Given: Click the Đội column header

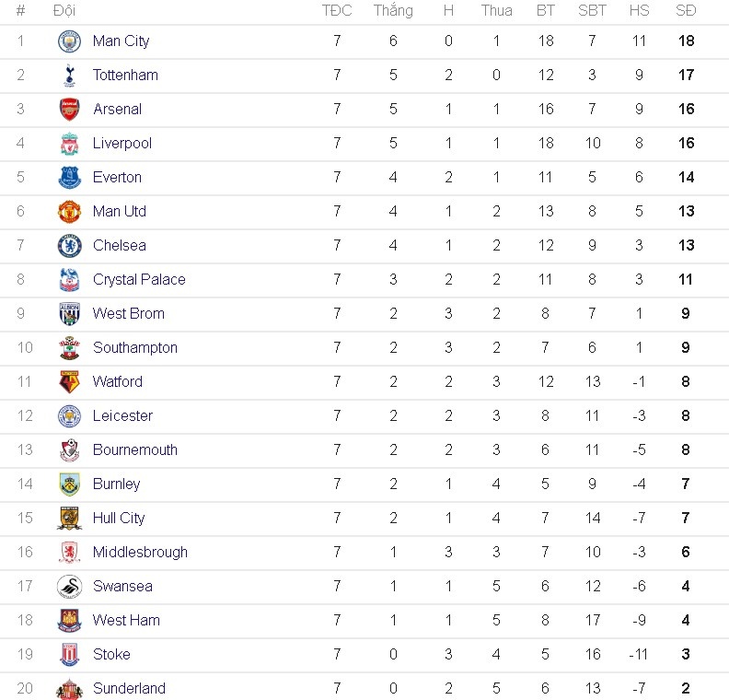Looking at the screenshot, I should pos(64,11).
